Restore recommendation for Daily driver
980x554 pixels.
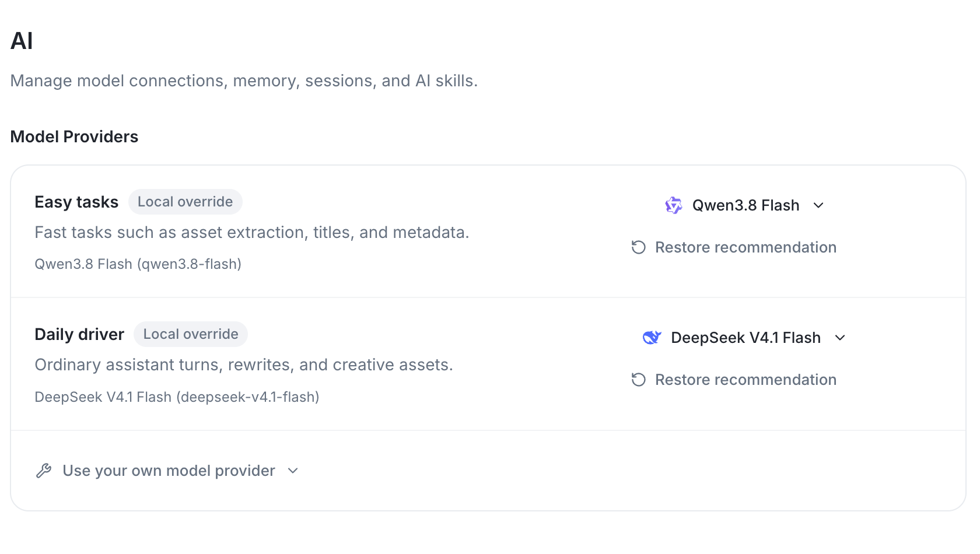tap(734, 380)
